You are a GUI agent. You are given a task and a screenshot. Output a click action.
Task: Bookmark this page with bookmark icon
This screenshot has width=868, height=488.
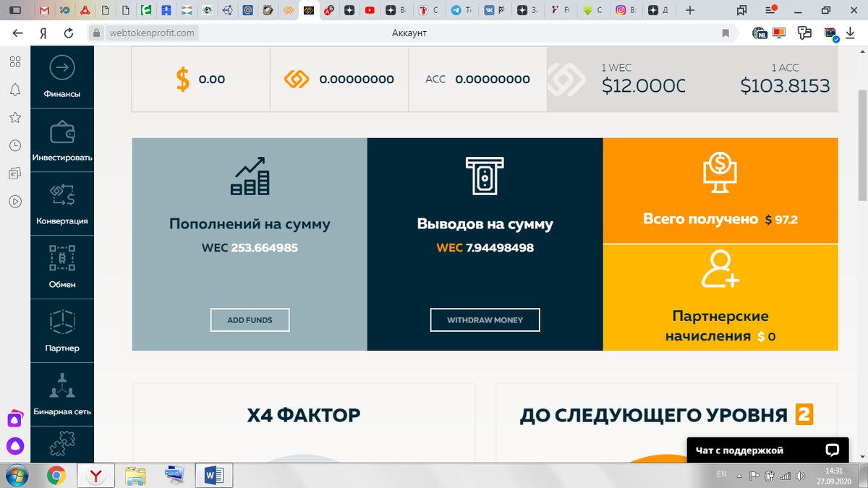coord(726,33)
